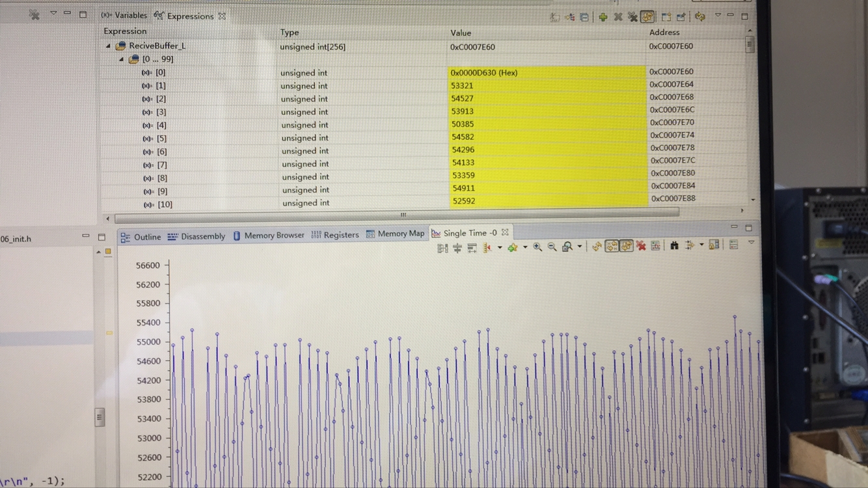Click the value 54911 cell
Image resolution: width=868 pixels, height=488 pixels.
547,188
